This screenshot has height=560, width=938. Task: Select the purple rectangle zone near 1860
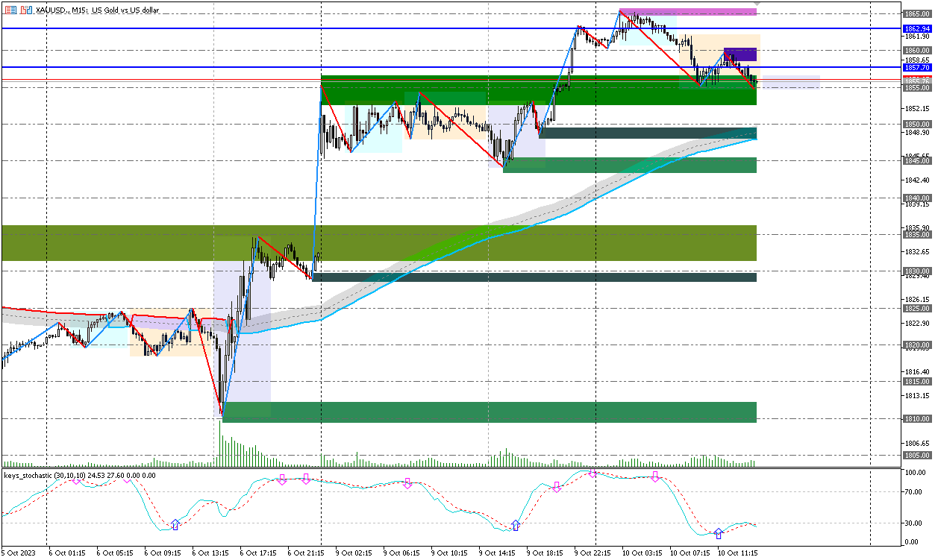(x=740, y=54)
